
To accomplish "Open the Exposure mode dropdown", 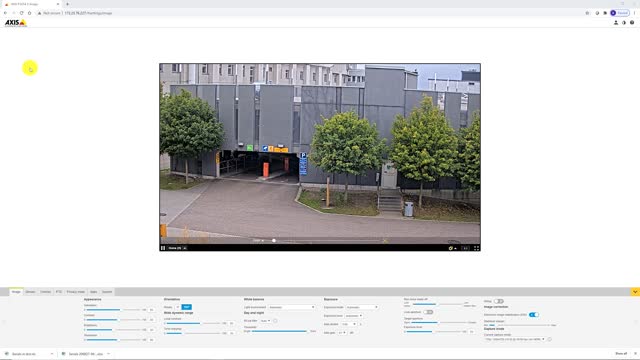I will click(362, 307).
